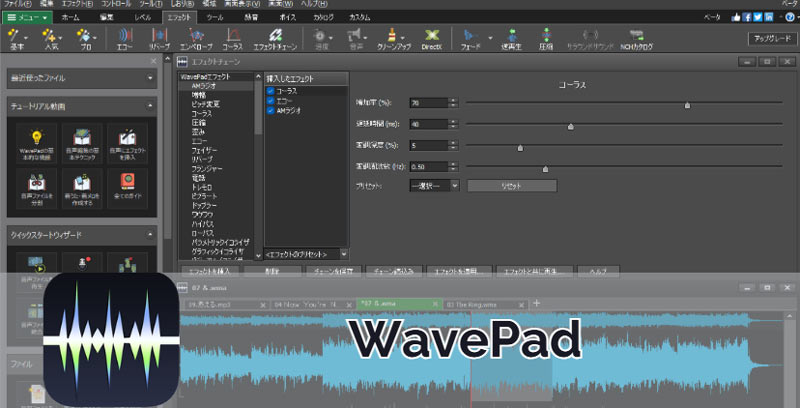Open the NCHカタログ icon

coord(636,39)
